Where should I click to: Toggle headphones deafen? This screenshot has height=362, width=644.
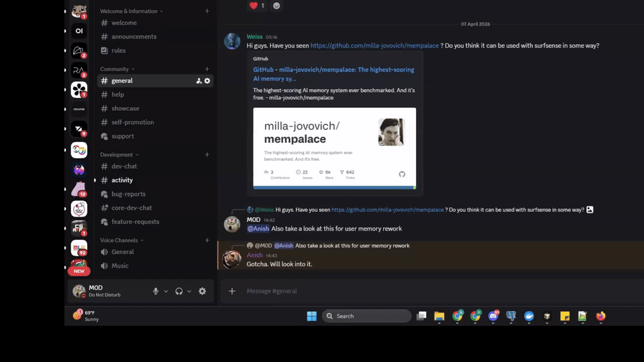[x=178, y=291]
